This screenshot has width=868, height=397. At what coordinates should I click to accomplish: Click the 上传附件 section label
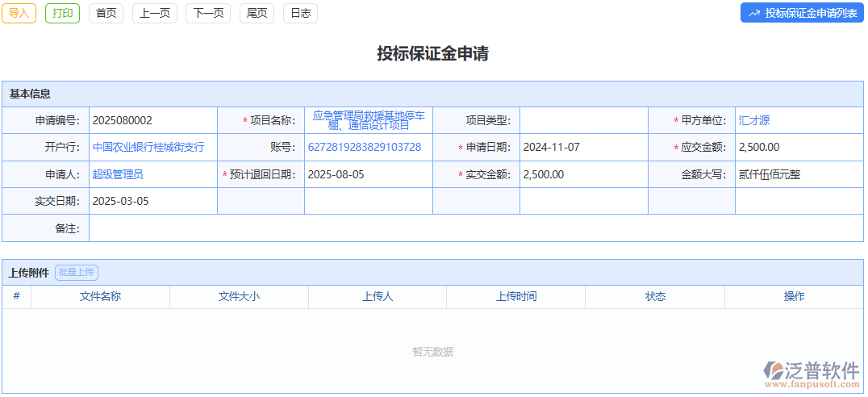(x=29, y=273)
